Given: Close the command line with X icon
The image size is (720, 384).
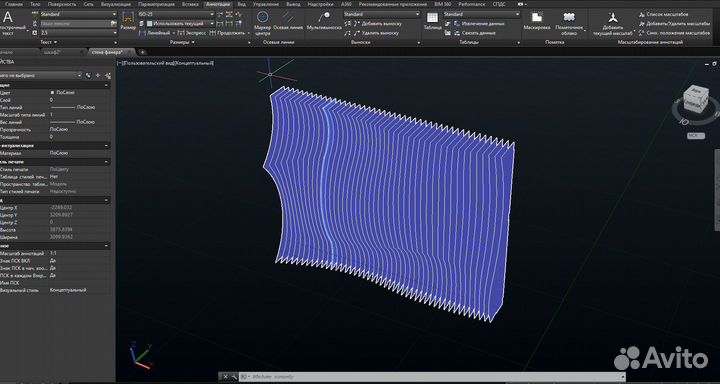Looking at the screenshot, I should (225, 377).
